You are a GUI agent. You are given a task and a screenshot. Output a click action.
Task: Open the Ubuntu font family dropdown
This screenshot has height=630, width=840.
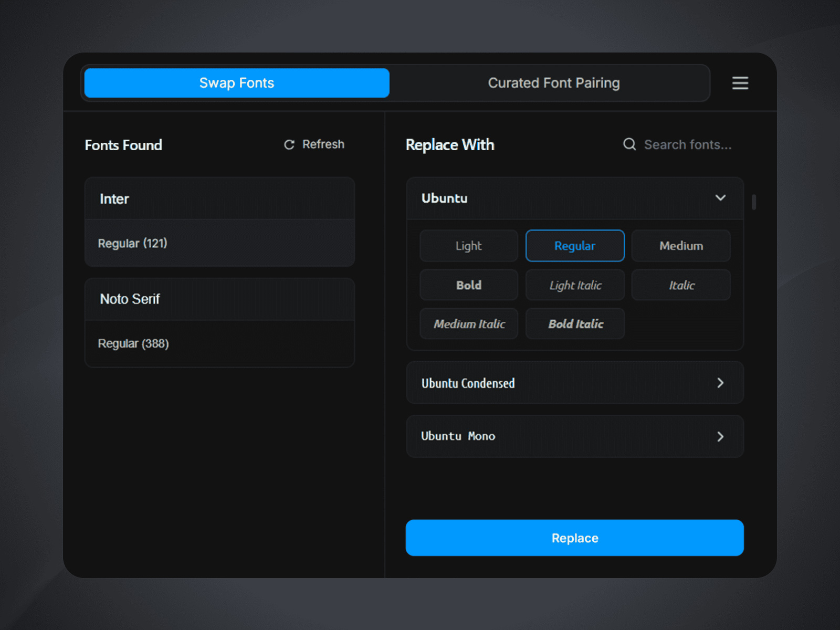point(574,198)
